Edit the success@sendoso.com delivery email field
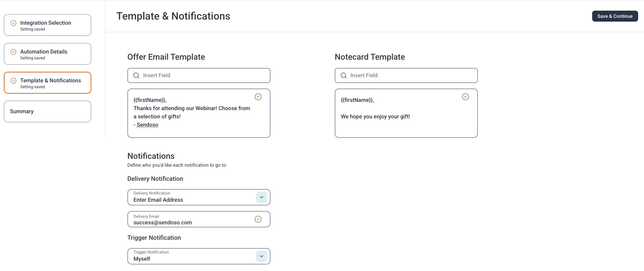Viewport: 644px width, 271px height. coord(199,219)
